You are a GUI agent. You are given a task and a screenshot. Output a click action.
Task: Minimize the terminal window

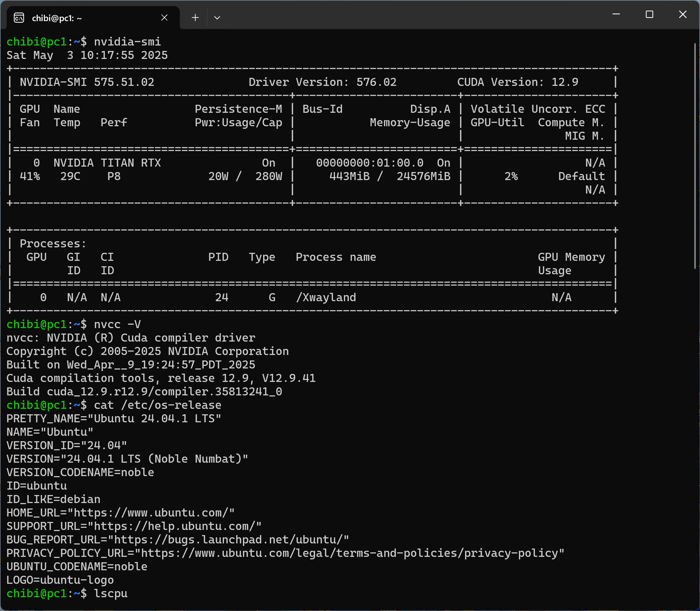pos(616,14)
